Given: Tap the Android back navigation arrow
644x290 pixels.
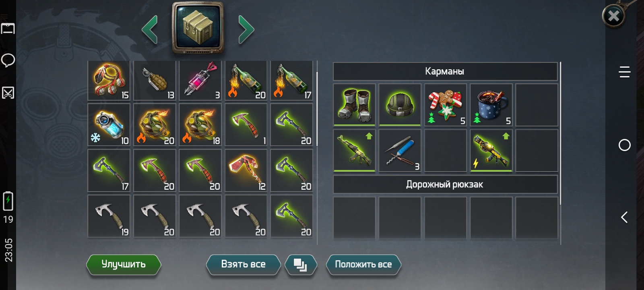Looking at the screenshot, I should [x=624, y=217].
